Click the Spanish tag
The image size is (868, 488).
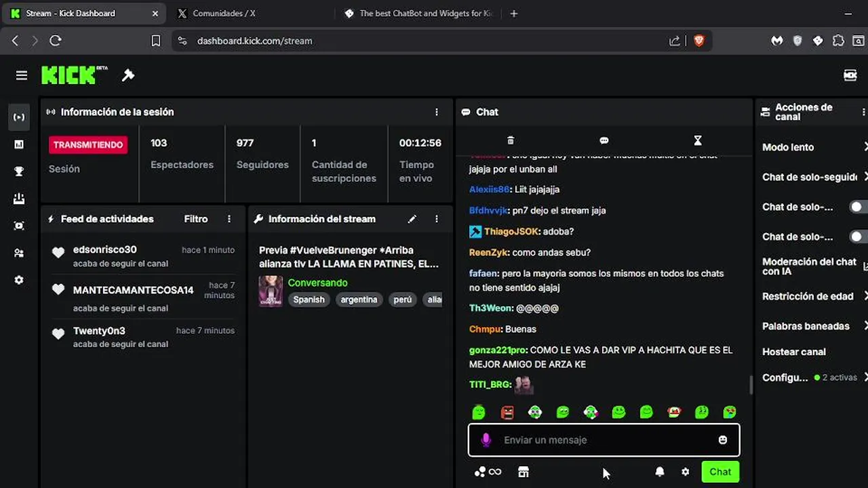309,300
